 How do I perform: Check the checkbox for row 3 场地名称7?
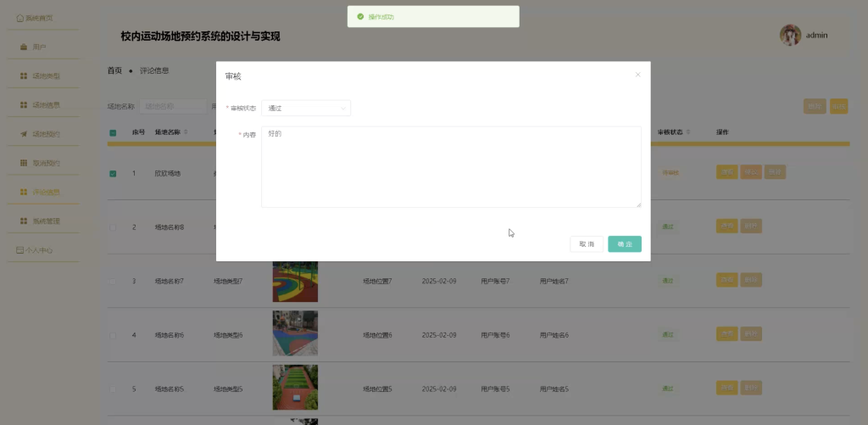pos(113,281)
